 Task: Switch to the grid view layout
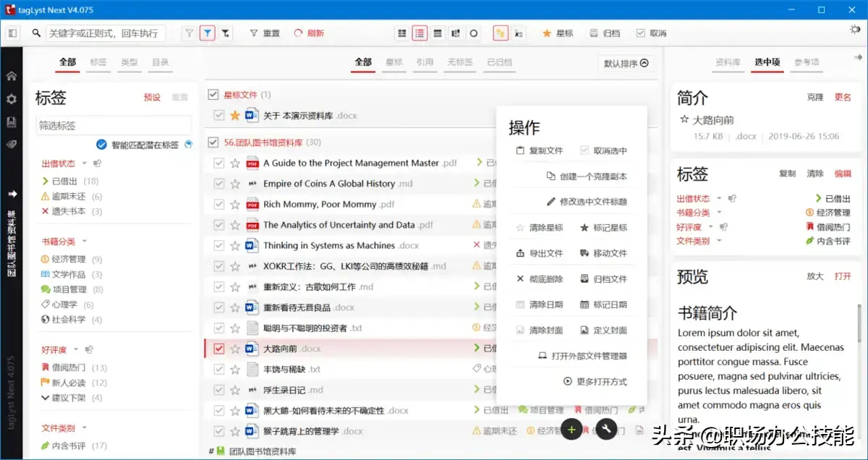click(x=401, y=33)
